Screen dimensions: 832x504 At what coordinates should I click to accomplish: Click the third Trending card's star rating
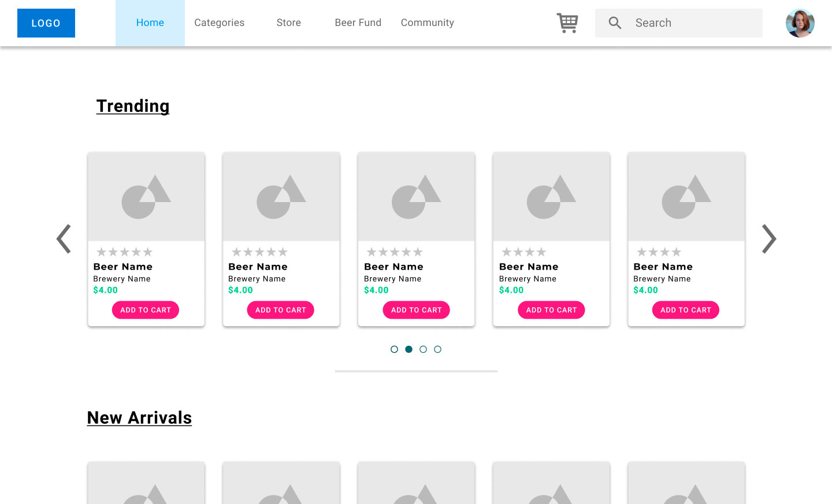click(395, 252)
